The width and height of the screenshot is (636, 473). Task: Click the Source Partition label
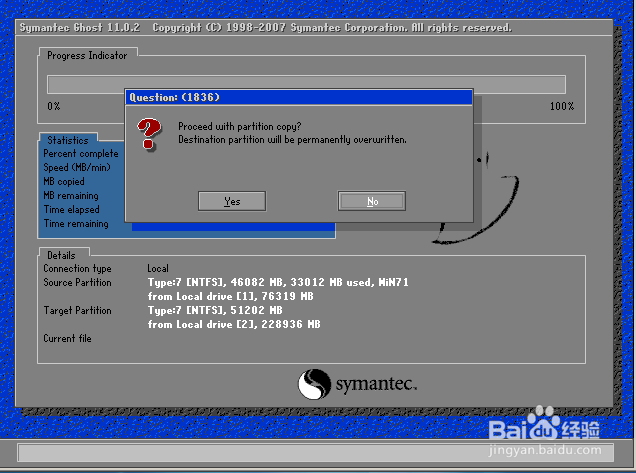tap(77, 282)
